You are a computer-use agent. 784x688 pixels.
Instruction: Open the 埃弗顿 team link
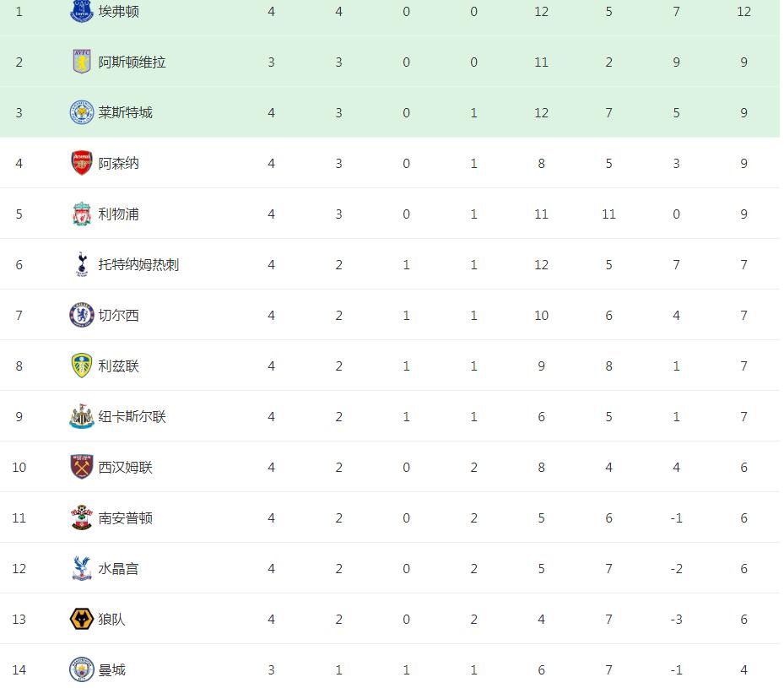[x=119, y=11]
